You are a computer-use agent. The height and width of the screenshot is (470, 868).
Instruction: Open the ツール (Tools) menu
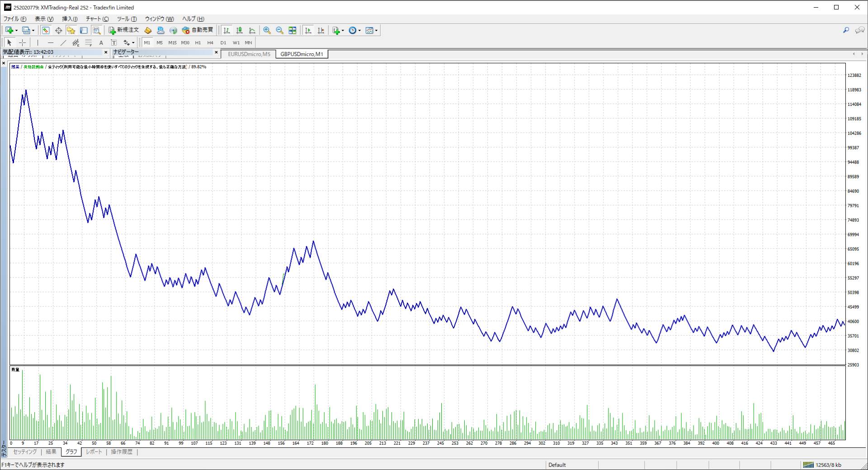tap(127, 19)
